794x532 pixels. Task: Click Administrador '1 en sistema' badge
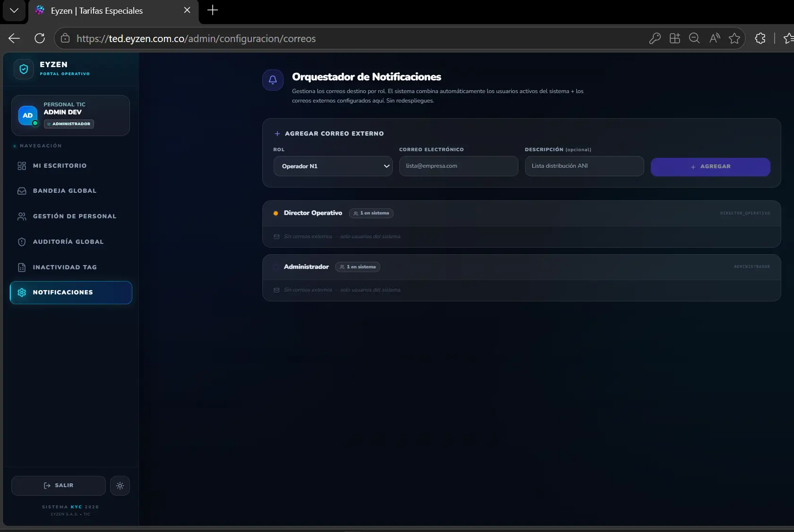(x=358, y=267)
